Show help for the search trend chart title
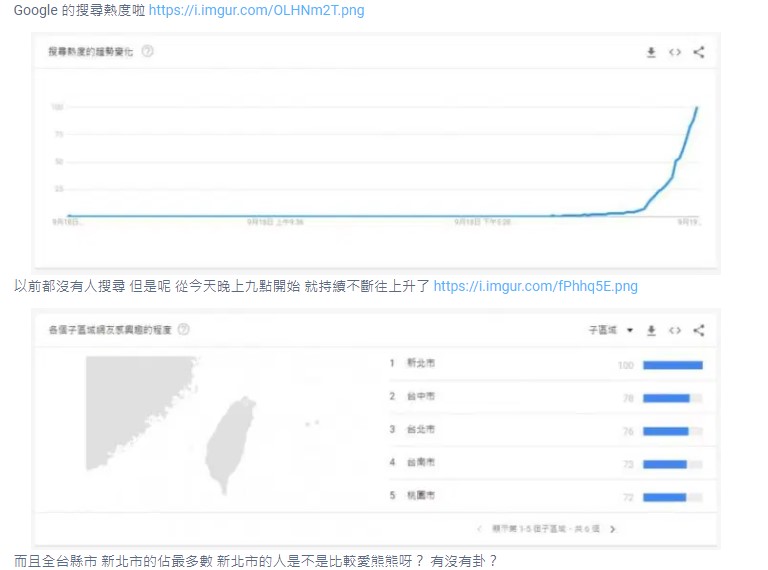The image size is (768, 570). click(147, 51)
